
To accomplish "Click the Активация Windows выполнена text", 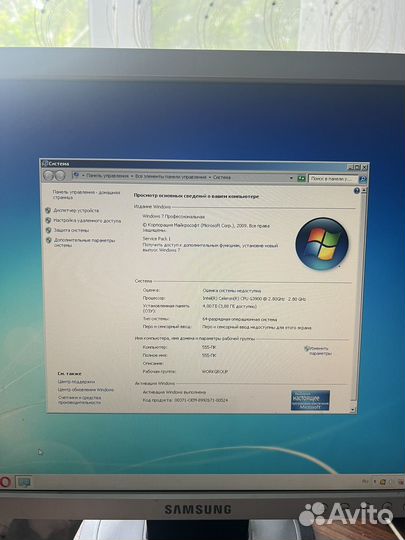I will pos(174,392).
